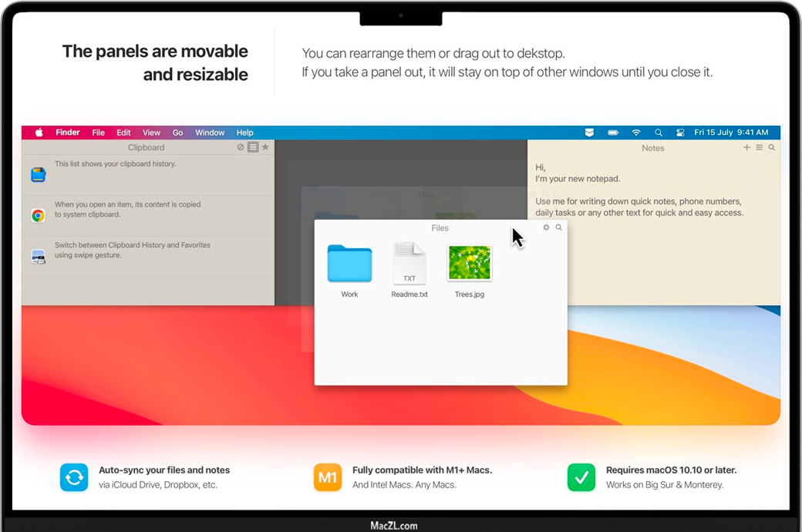This screenshot has width=802, height=532.
Task: Open the Window menu
Action: 210,133
